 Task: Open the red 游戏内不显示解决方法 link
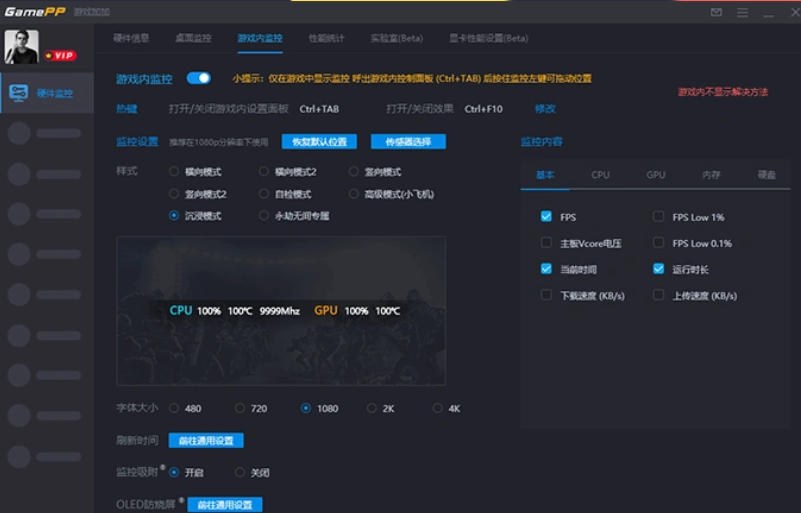tap(723, 92)
